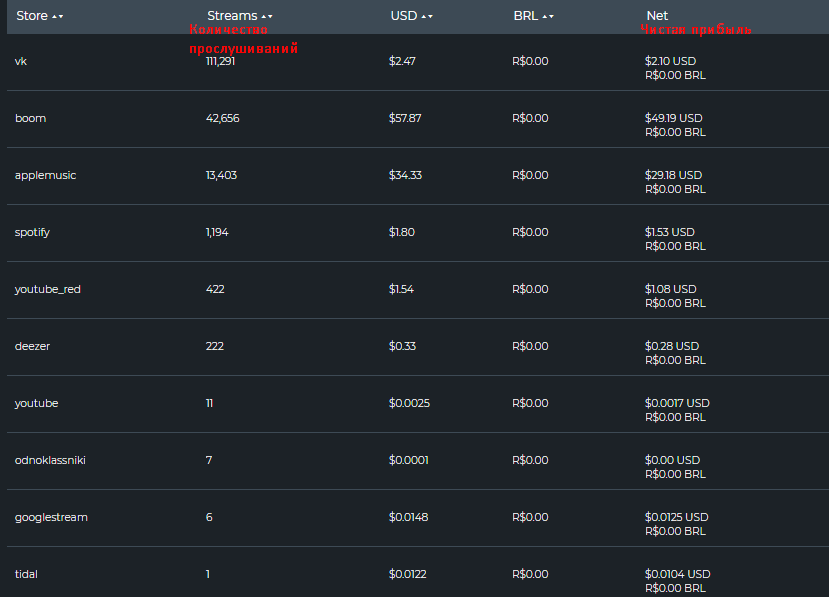Click the $2.10 USD net value
Viewport: 829px width, 597px height.
(x=670, y=61)
